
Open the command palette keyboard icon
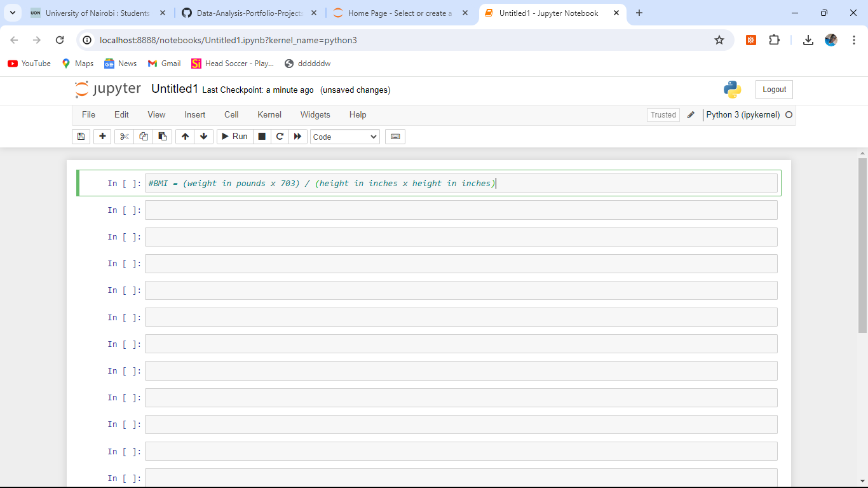pos(395,137)
